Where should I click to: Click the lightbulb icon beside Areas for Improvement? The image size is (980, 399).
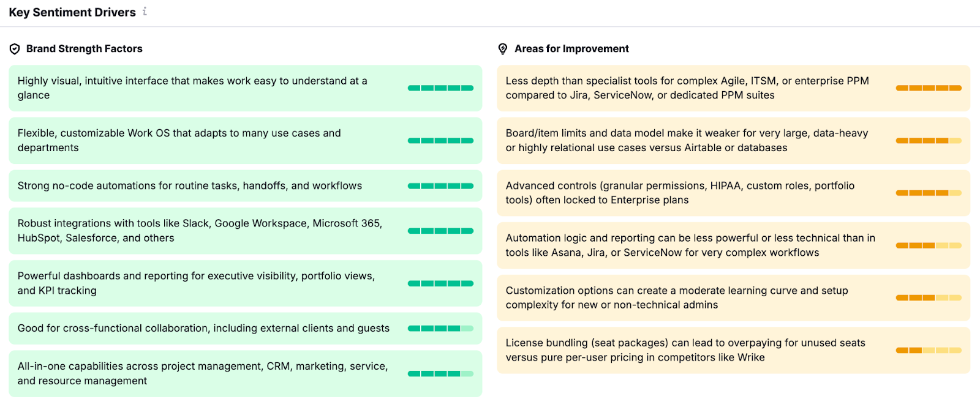point(503,48)
